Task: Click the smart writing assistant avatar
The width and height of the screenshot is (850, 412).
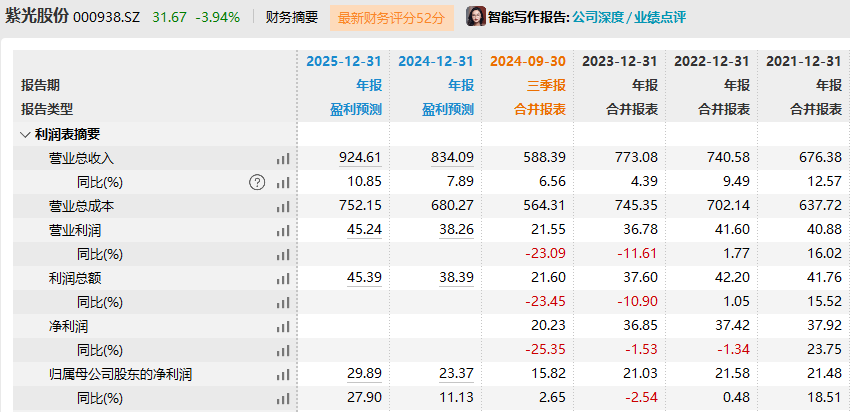Action: (x=476, y=17)
